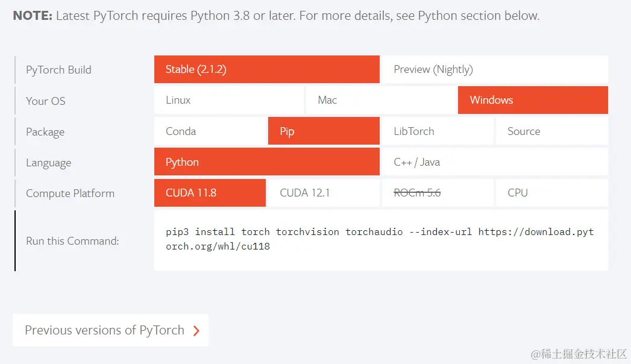This screenshot has height=364, width=631.
Task: Choose Conda package manager
Action: (x=210, y=131)
